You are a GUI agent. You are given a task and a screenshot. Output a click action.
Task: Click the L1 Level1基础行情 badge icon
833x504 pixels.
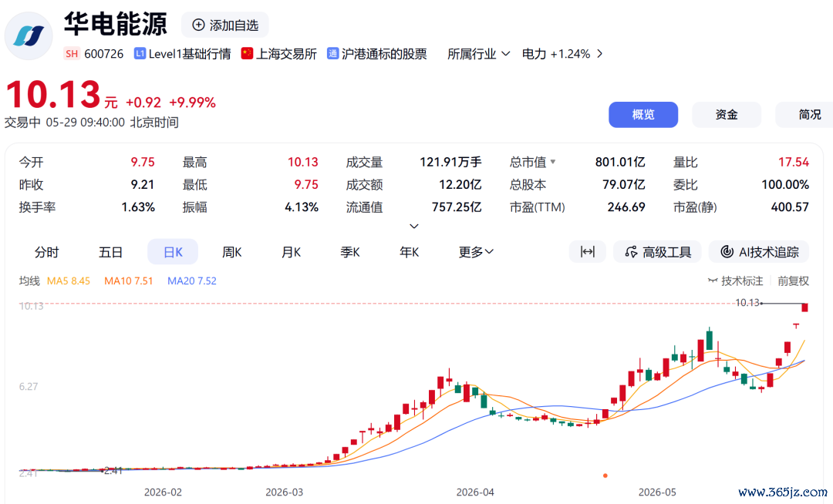[140, 54]
